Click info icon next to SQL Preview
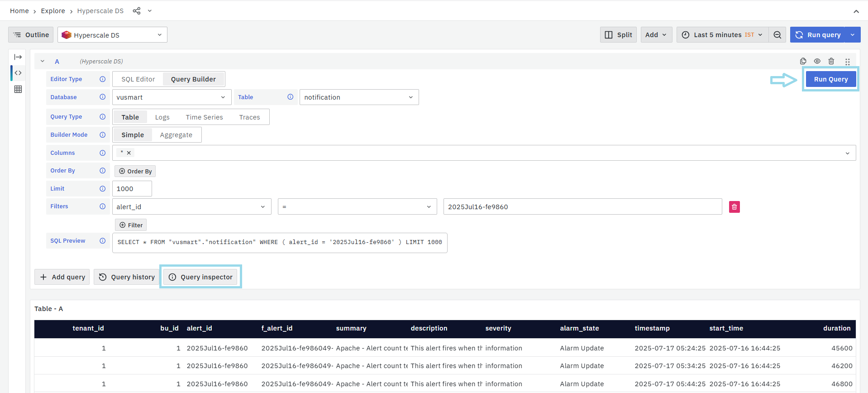The height and width of the screenshot is (393, 868). pos(103,241)
